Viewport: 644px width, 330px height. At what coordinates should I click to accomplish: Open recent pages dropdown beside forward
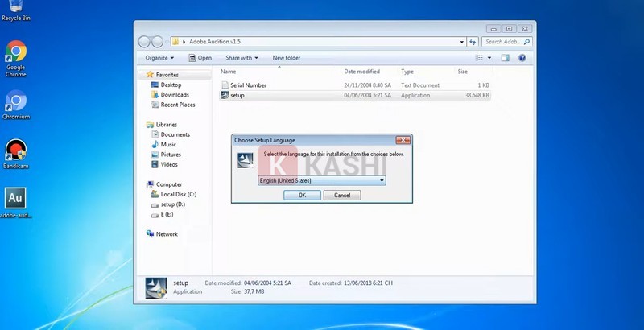pos(167,42)
